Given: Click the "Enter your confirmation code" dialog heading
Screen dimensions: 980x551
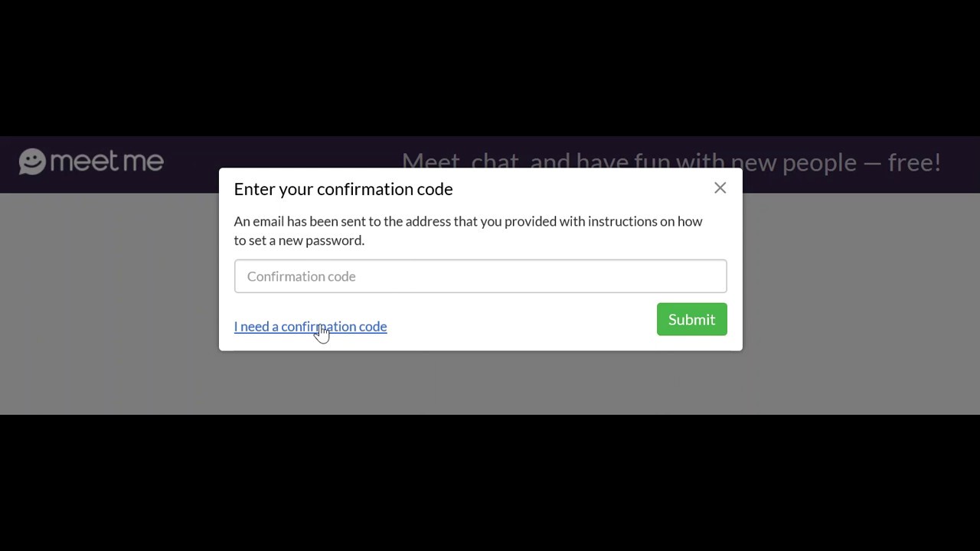Looking at the screenshot, I should [x=343, y=189].
